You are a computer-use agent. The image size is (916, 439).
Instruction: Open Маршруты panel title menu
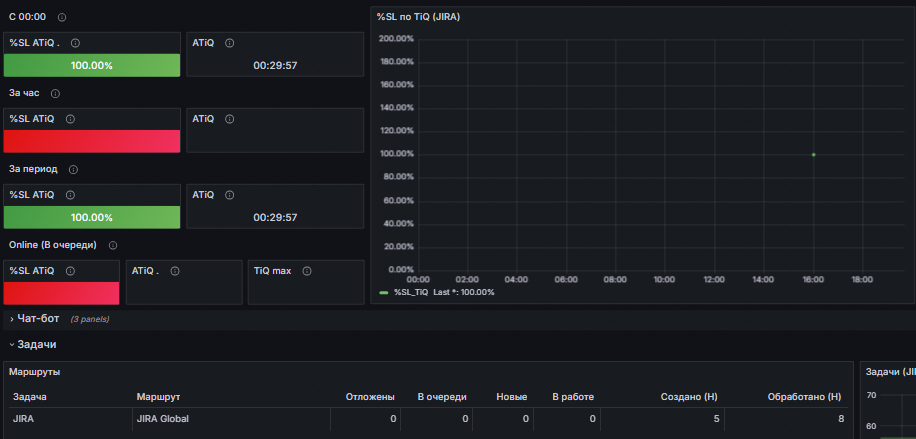tap(34, 372)
